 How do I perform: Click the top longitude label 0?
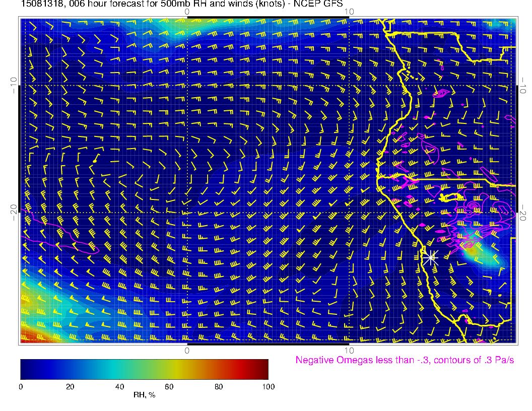[187, 12]
